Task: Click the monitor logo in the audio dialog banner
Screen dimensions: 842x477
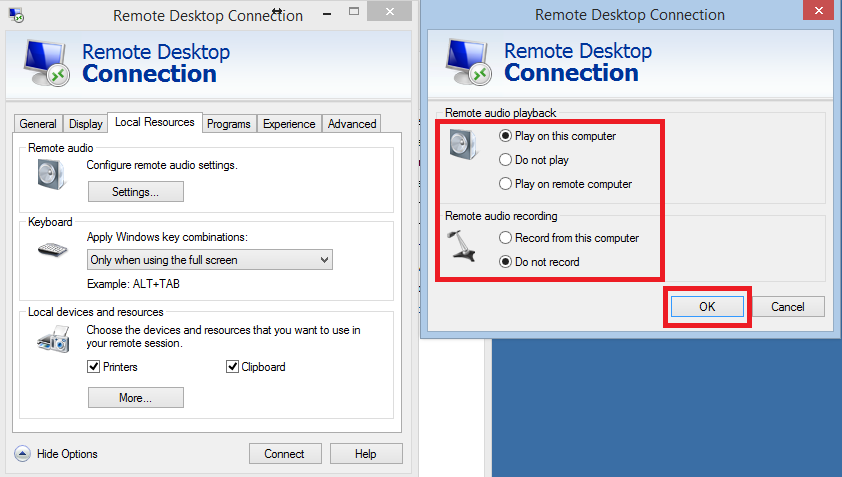Action: tap(469, 62)
